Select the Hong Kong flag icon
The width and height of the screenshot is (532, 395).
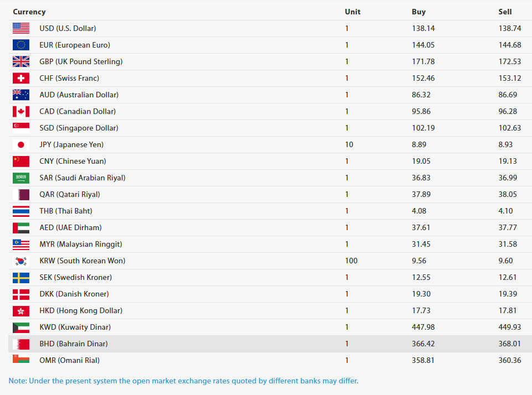pyautogui.click(x=20, y=310)
